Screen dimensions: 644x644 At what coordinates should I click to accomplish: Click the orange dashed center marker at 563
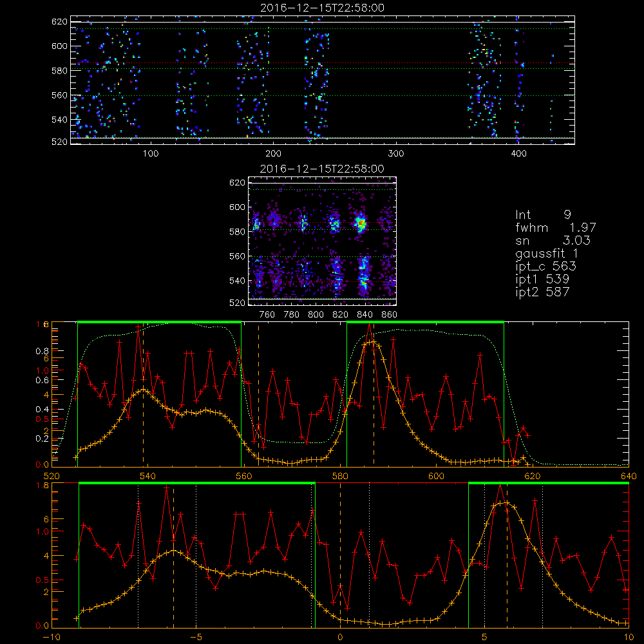(258, 394)
